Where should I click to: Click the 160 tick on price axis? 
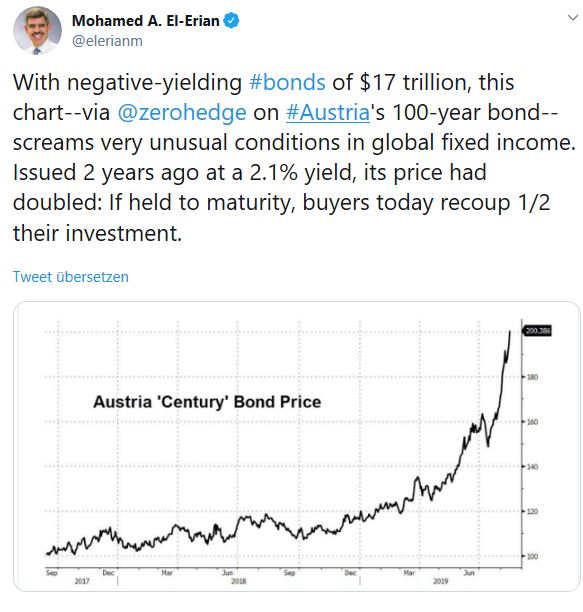pyautogui.click(x=532, y=422)
